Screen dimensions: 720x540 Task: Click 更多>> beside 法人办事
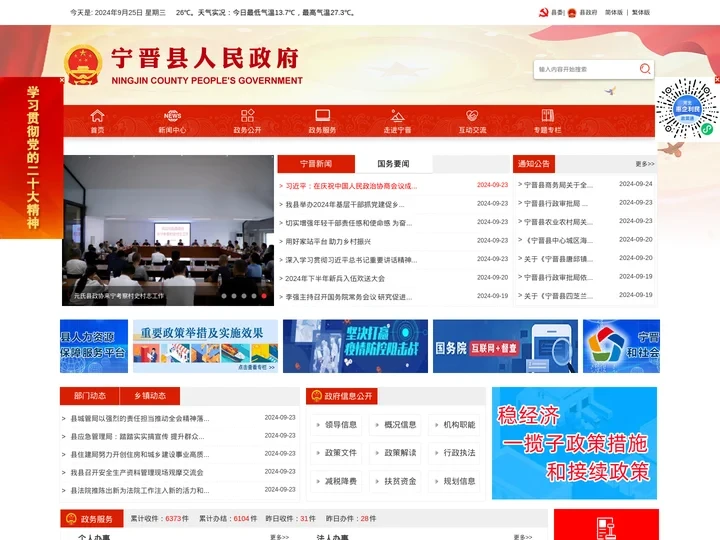coord(523,537)
